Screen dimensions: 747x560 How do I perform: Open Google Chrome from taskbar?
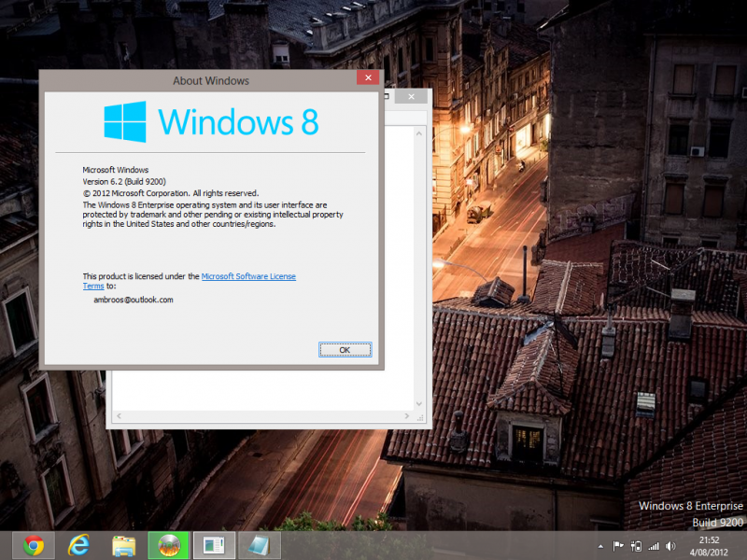pos(34,545)
